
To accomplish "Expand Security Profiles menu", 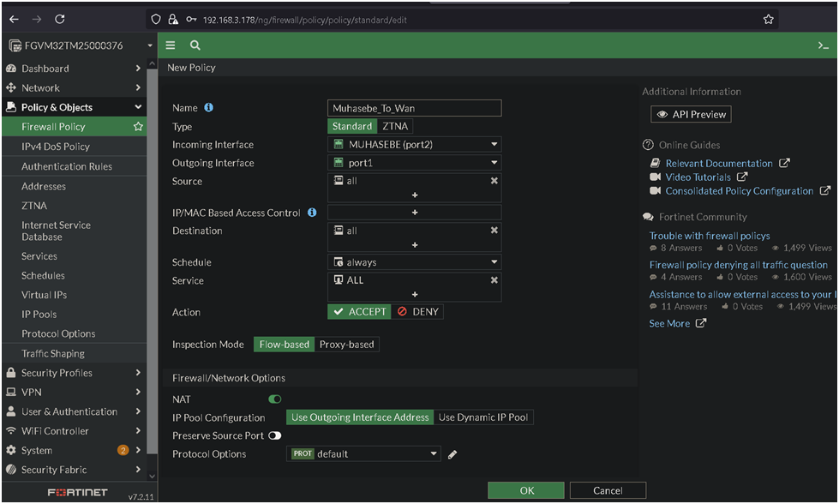I will click(x=74, y=373).
